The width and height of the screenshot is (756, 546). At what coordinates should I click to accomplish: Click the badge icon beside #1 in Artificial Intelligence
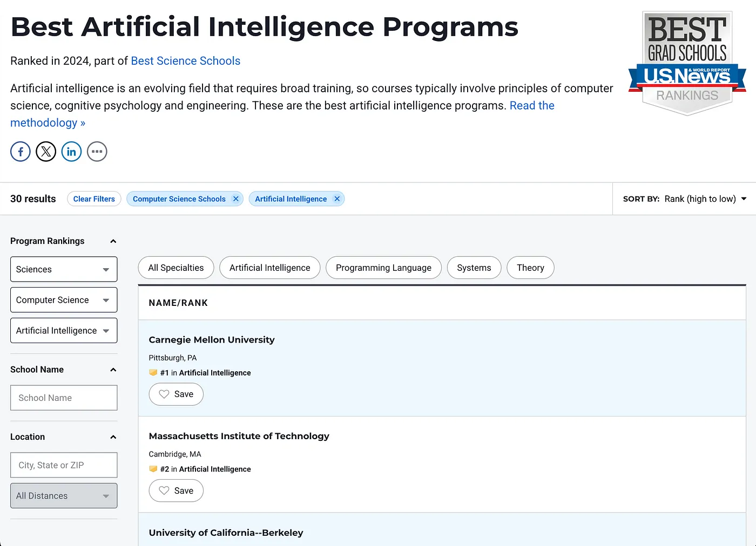(153, 372)
